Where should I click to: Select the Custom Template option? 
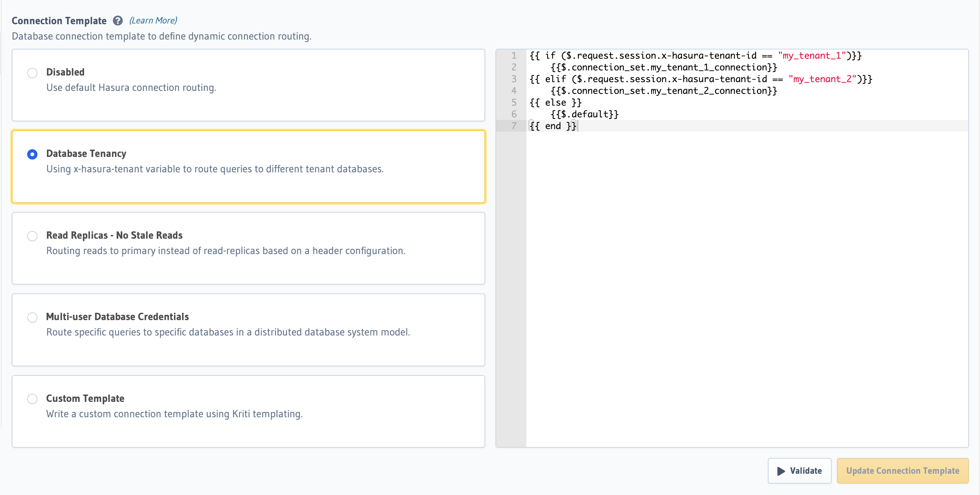point(32,399)
